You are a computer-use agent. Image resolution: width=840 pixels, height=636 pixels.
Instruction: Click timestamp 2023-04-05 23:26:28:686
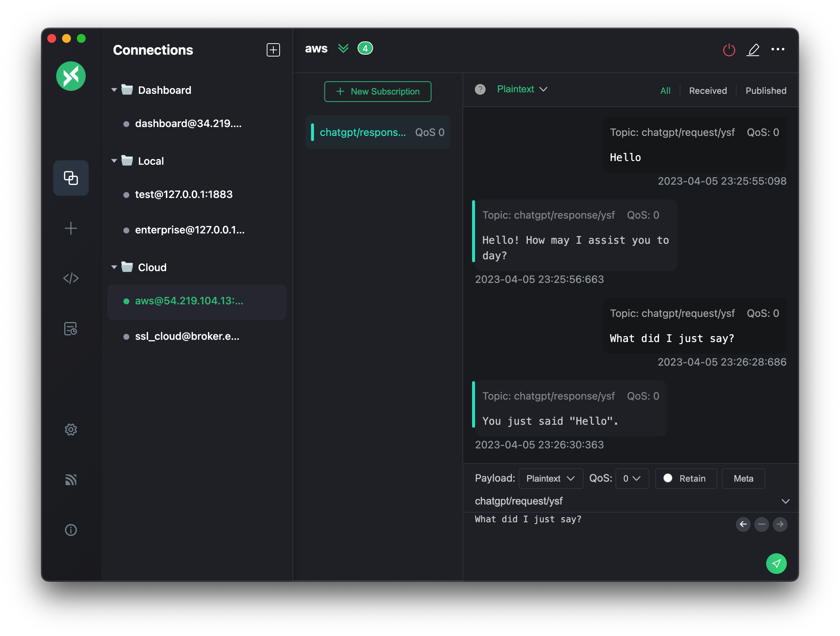coord(721,362)
